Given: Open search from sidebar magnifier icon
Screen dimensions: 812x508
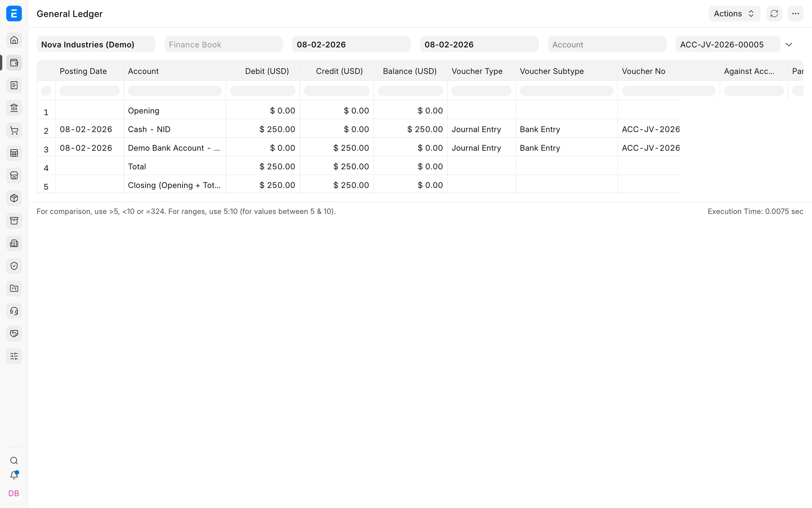Looking at the screenshot, I should click(x=14, y=461).
